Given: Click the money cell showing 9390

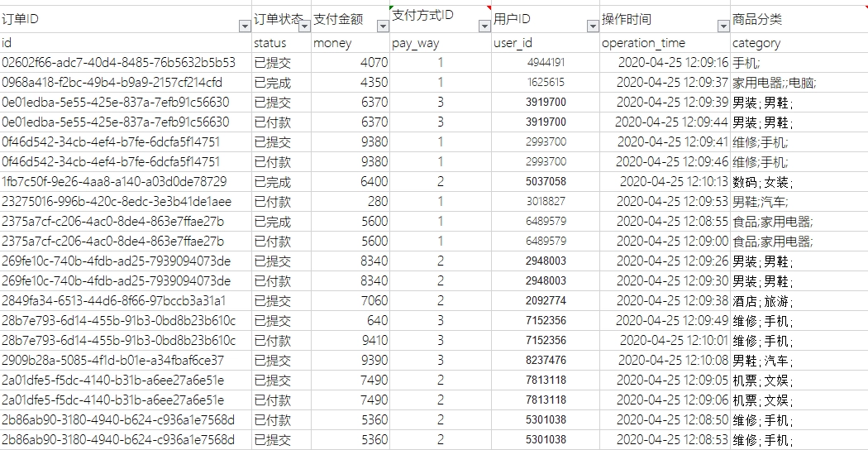Looking at the screenshot, I should [351, 360].
